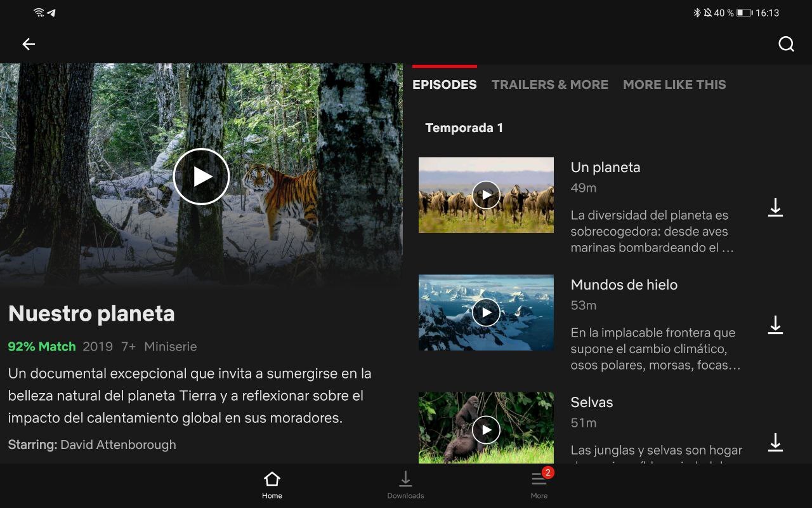Tap the Nuestro planeta title text
Screen dimensions: 812x508
[91, 314]
